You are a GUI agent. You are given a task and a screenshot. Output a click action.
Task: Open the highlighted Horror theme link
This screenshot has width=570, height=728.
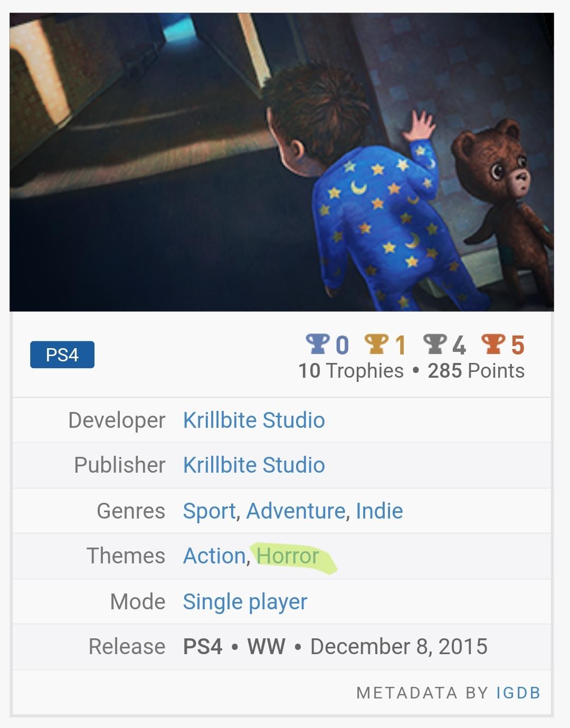[288, 556]
